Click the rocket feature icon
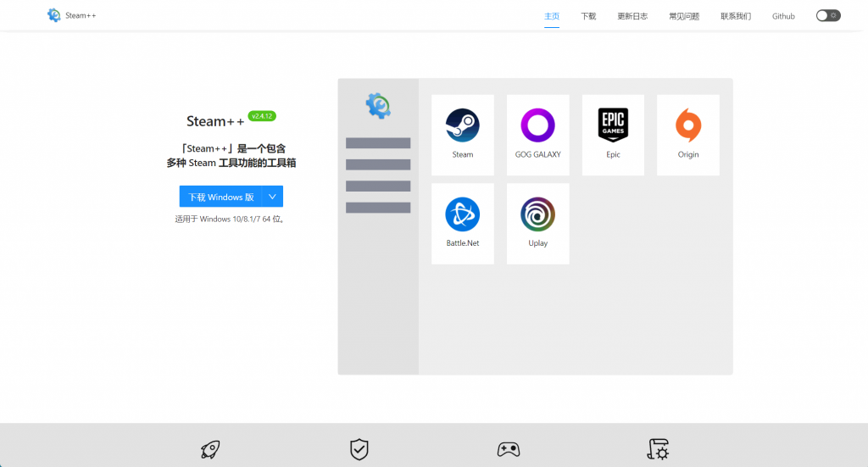This screenshot has width=868, height=467. (x=210, y=449)
